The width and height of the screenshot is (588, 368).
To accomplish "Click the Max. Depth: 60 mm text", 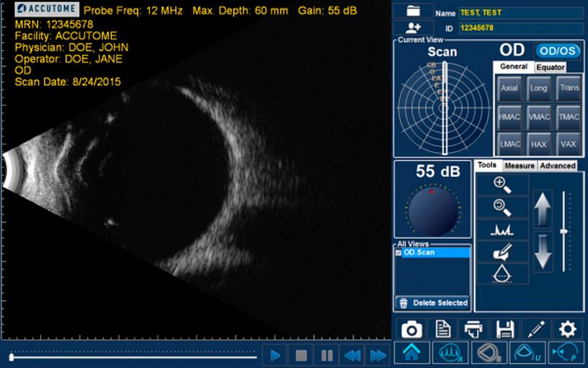I will (241, 11).
